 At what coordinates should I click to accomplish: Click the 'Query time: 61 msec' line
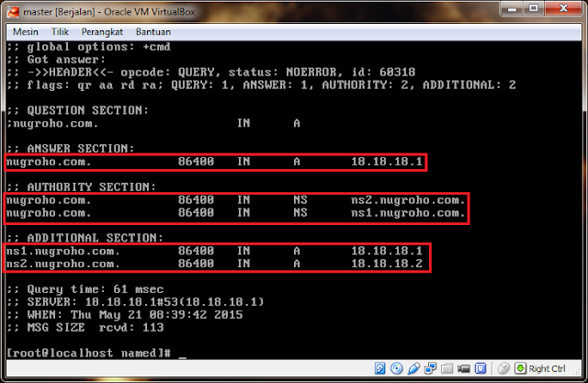coord(85,289)
